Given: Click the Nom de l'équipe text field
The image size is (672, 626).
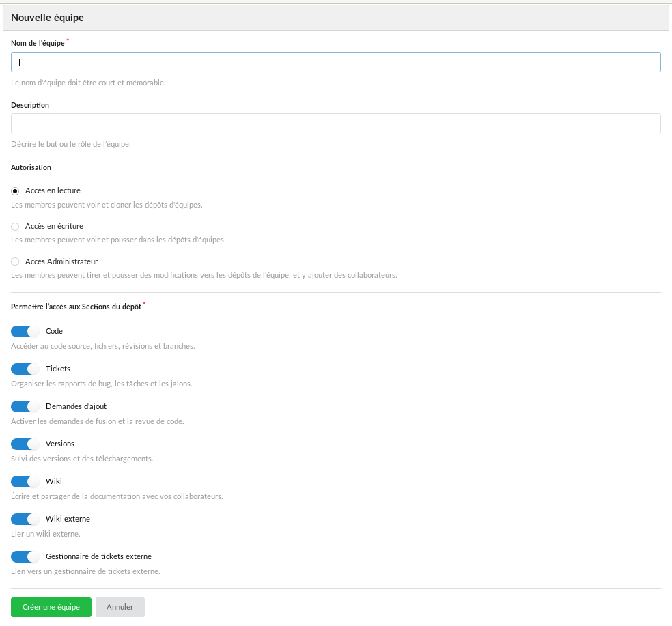Looking at the screenshot, I should [x=335, y=62].
